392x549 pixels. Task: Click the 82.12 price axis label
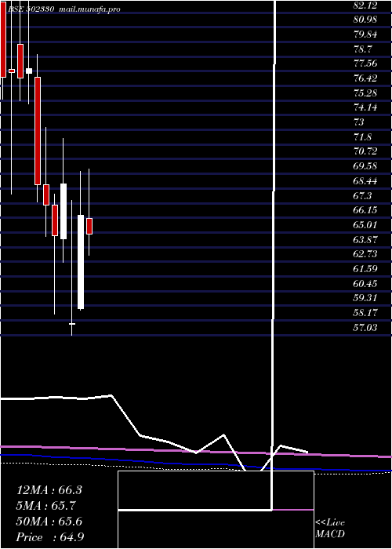tap(365, 5)
